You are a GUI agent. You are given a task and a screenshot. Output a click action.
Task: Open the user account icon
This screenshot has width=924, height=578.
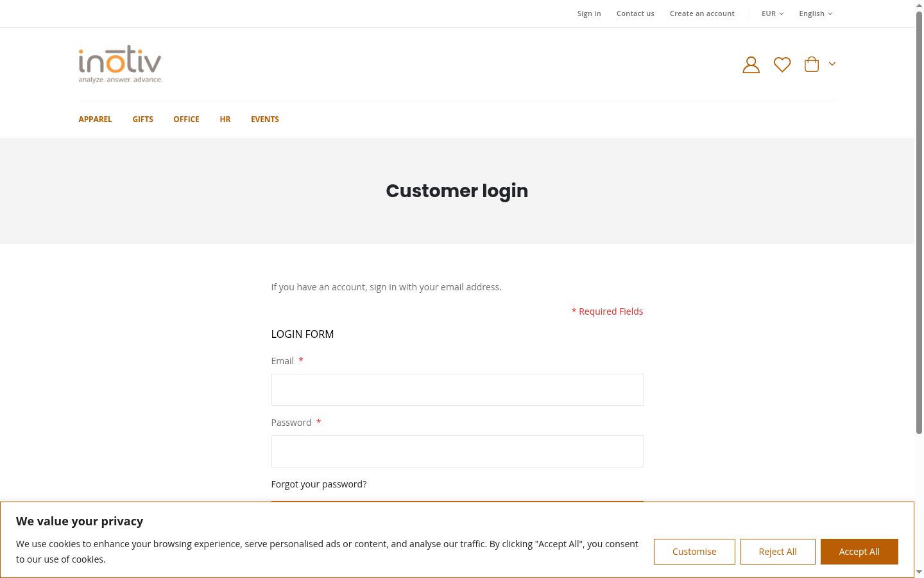(x=751, y=64)
